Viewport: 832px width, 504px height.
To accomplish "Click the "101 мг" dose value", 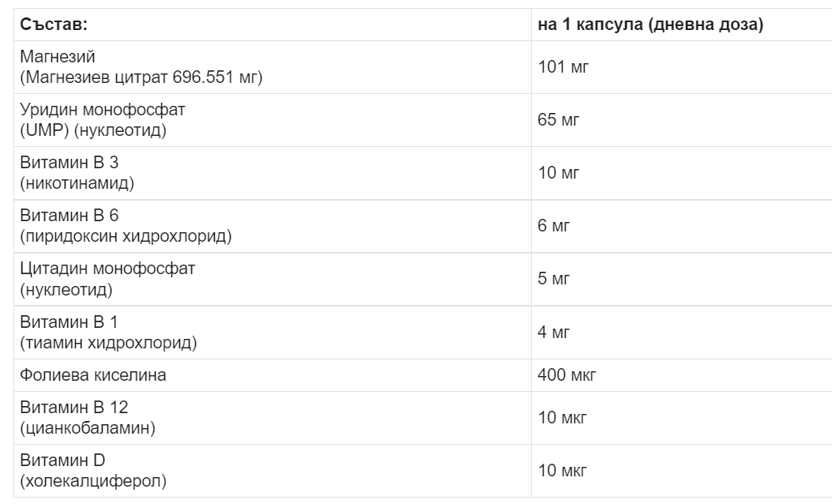I will point(563,67).
